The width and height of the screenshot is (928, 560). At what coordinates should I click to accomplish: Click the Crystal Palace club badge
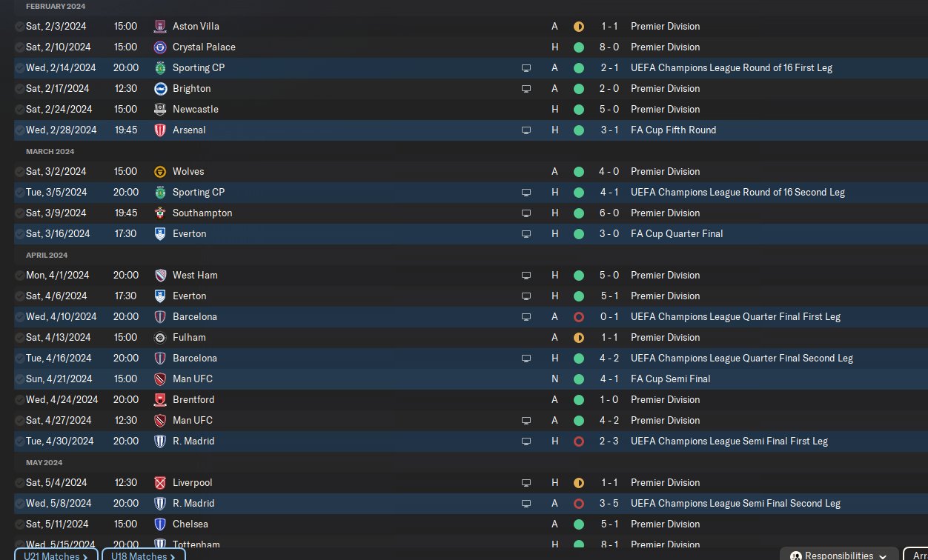[x=160, y=47]
